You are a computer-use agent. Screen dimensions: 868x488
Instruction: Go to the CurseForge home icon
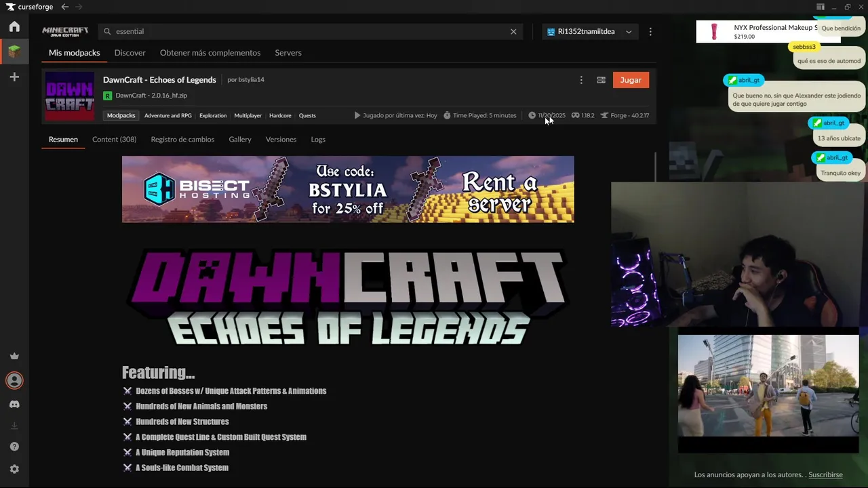[x=14, y=27]
